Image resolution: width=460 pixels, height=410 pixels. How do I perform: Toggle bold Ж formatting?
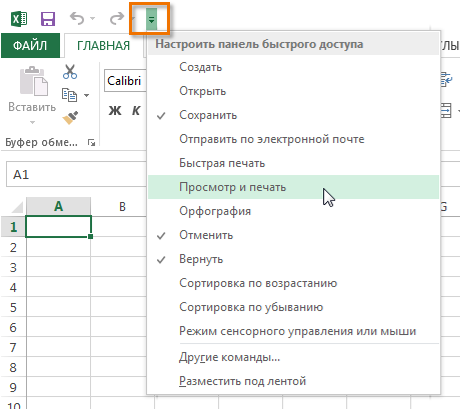click(x=115, y=110)
